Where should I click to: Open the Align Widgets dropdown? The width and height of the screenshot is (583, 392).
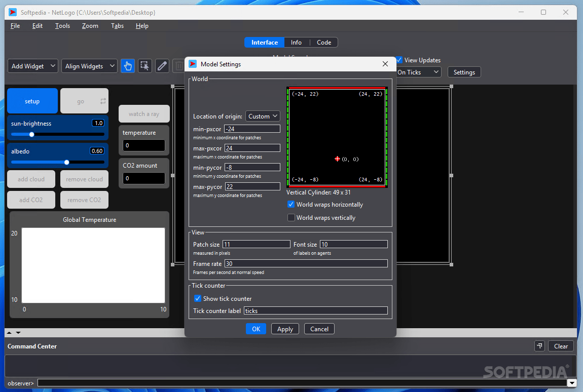89,66
